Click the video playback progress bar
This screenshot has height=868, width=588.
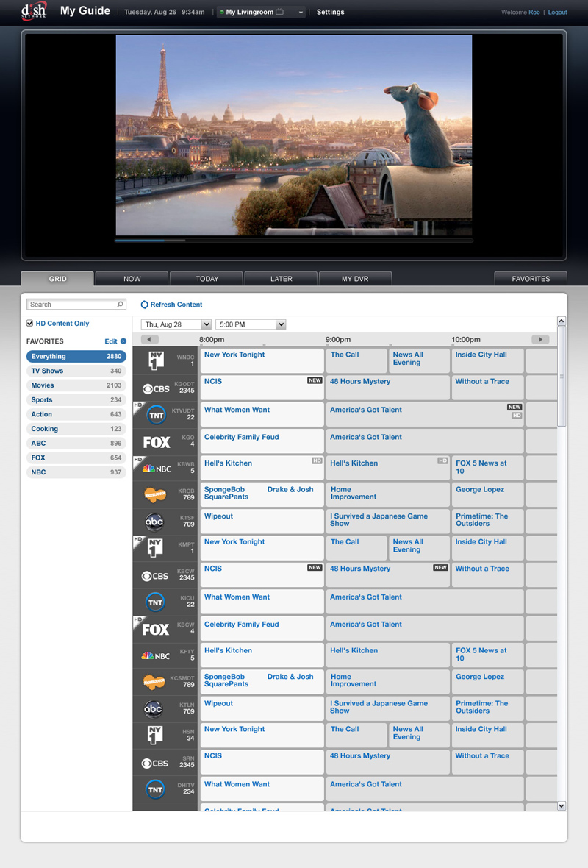tap(294, 240)
